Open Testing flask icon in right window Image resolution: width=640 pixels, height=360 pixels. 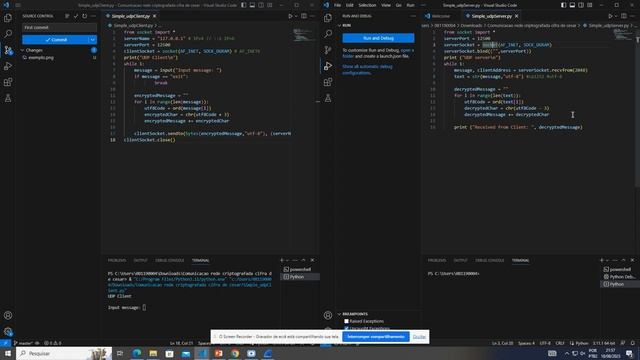point(328,98)
